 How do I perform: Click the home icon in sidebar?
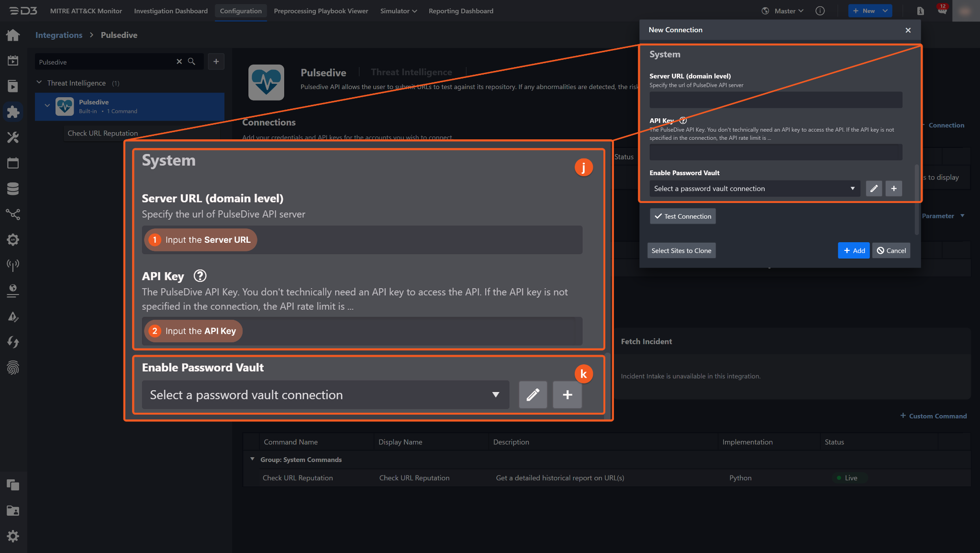[x=13, y=35]
